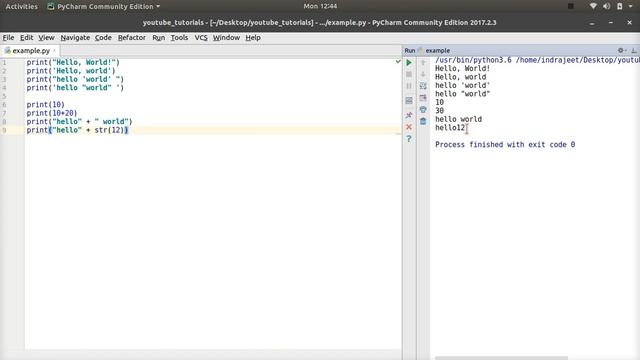Click code line print(10) in editor
This screenshot has height=360, width=640.
(45, 105)
